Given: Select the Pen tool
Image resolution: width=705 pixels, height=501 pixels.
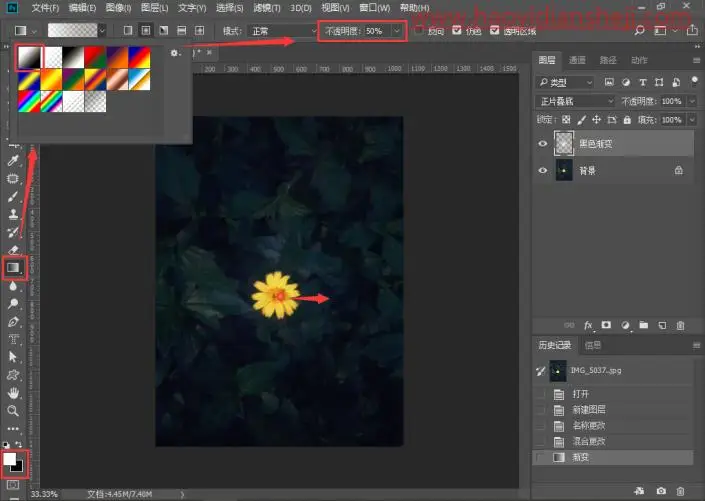Looking at the screenshot, I should [13, 322].
